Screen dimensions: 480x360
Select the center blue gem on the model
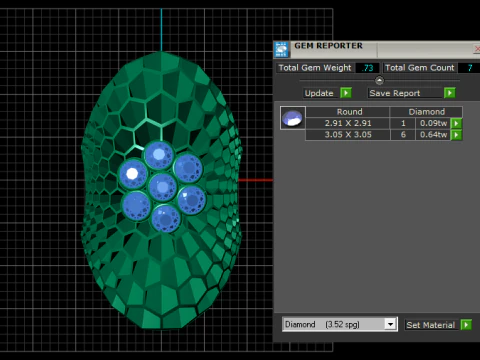(x=162, y=187)
